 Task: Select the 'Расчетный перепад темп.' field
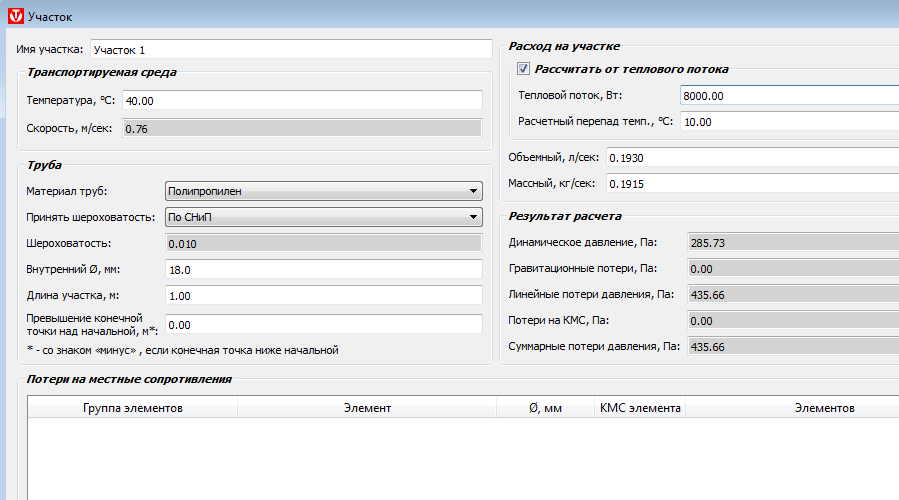click(788, 121)
